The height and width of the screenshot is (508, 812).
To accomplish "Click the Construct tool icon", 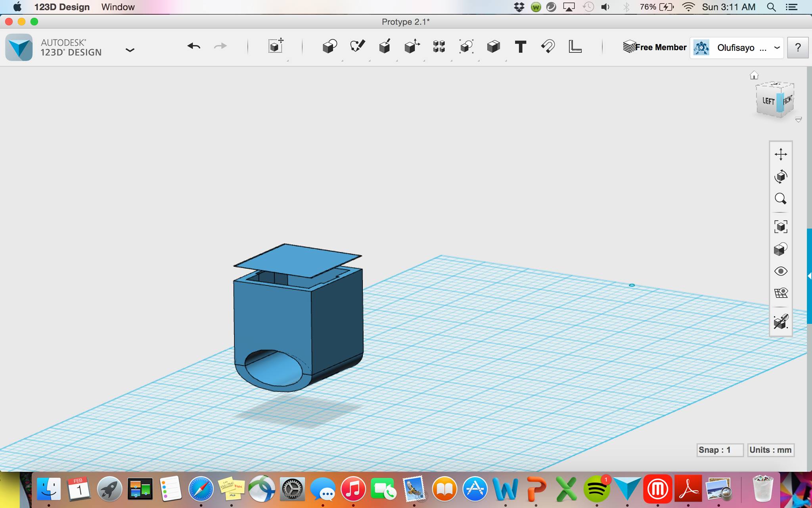I will pos(384,47).
